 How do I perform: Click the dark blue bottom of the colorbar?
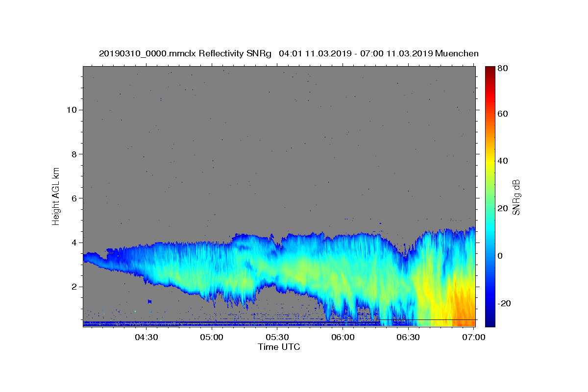pyautogui.click(x=490, y=321)
